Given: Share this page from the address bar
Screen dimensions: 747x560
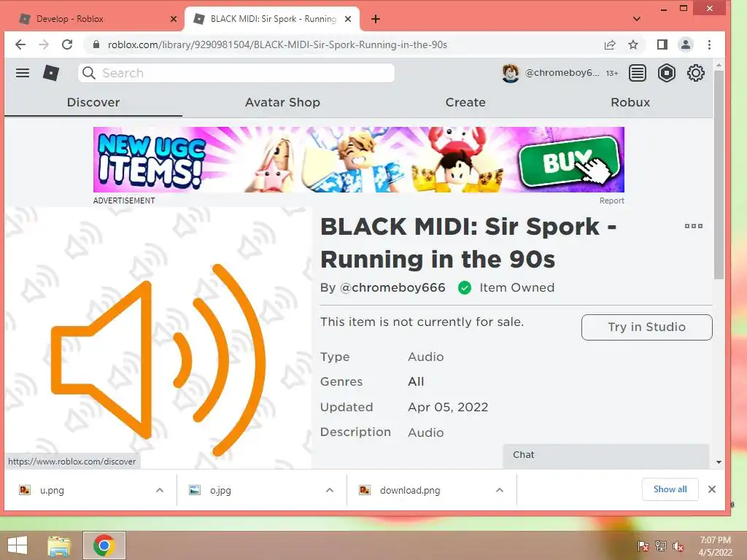Looking at the screenshot, I should tap(609, 44).
